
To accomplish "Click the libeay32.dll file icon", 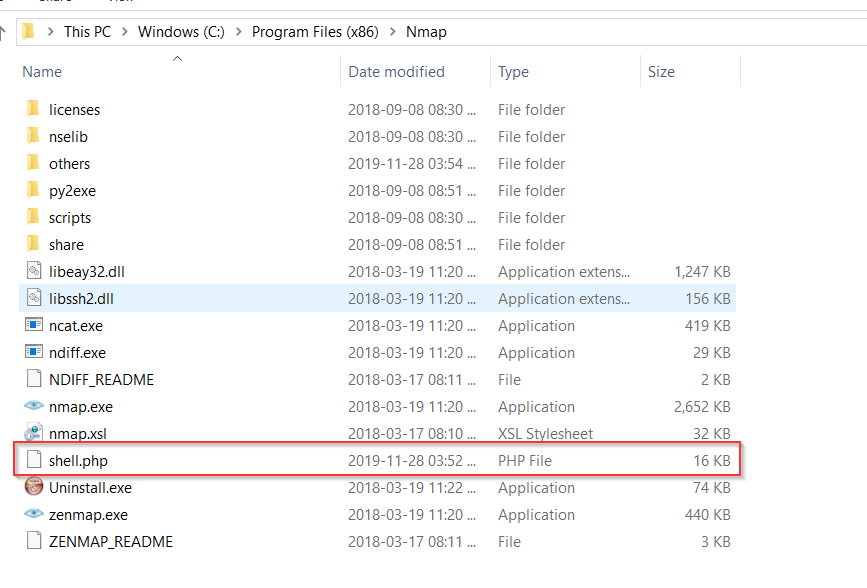I will pyautogui.click(x=32, y=272).
